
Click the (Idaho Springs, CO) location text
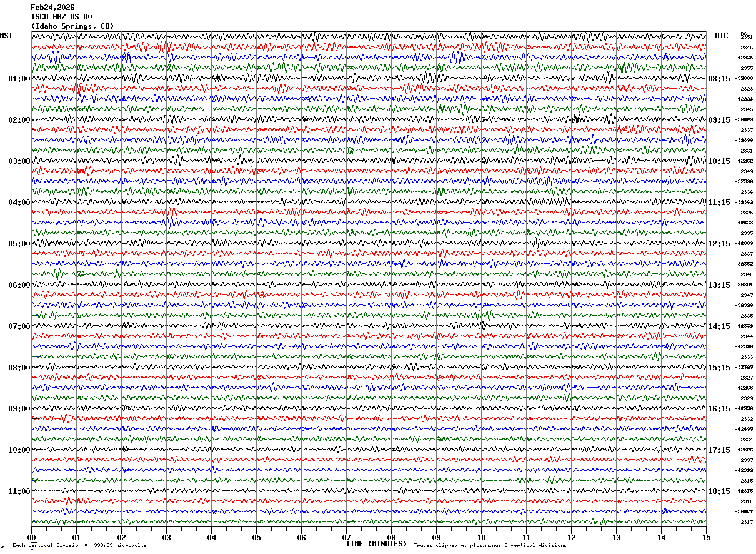pos(72,26)
